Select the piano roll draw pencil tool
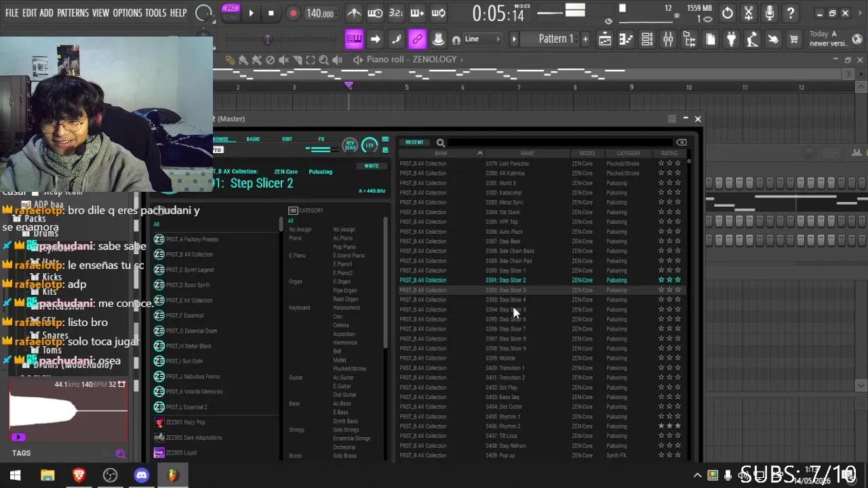 point(230,60)
